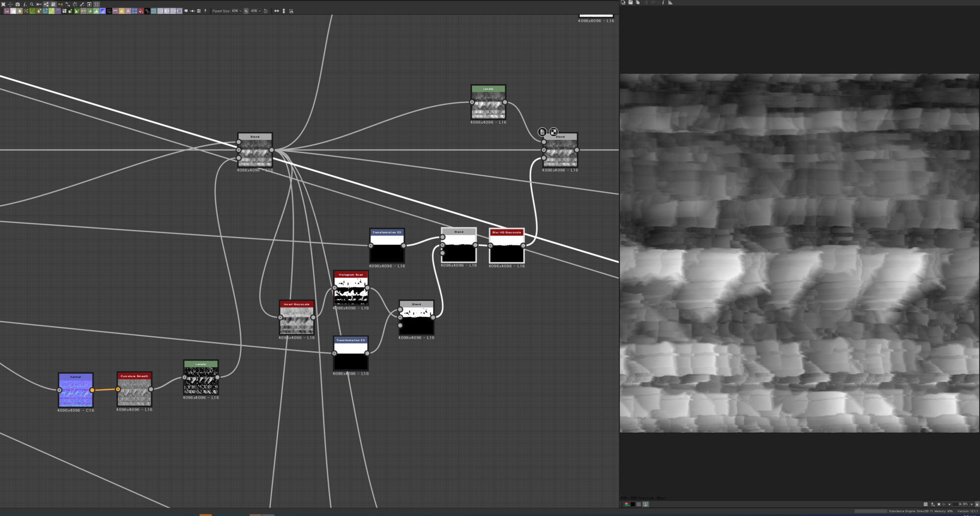980x516 pixels.
Task: Add a Text node from the toolbar
Action: [128, 11]
